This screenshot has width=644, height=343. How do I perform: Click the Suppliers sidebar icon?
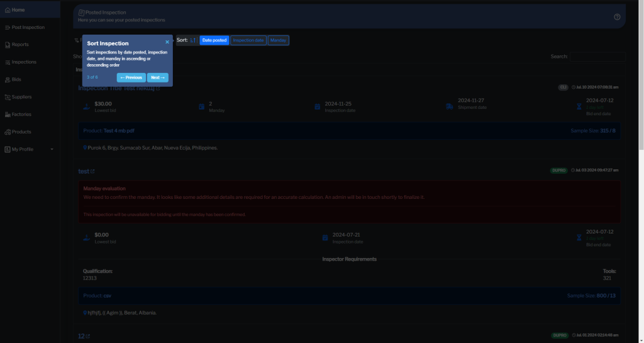click(x=8, y=98)
